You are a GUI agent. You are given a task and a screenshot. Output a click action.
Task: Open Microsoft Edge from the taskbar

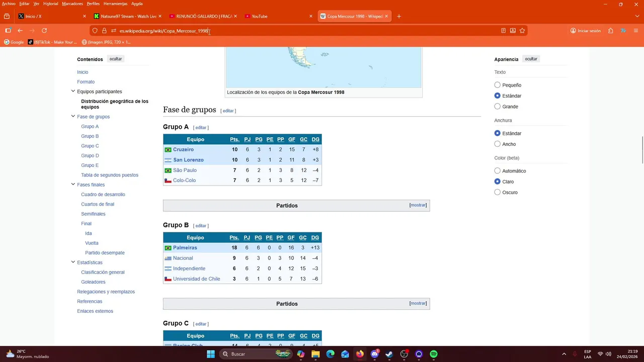330,354
